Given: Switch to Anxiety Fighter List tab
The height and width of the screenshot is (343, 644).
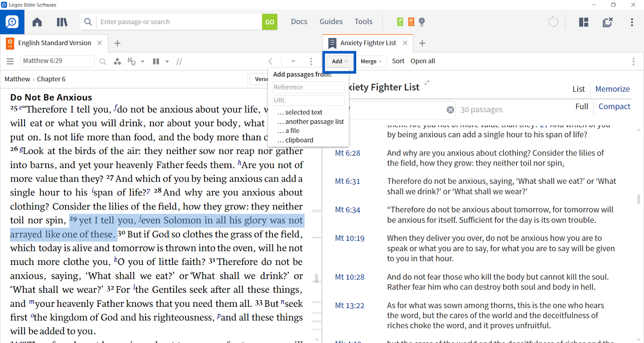Looking at the screenshot, I should 368,43.
